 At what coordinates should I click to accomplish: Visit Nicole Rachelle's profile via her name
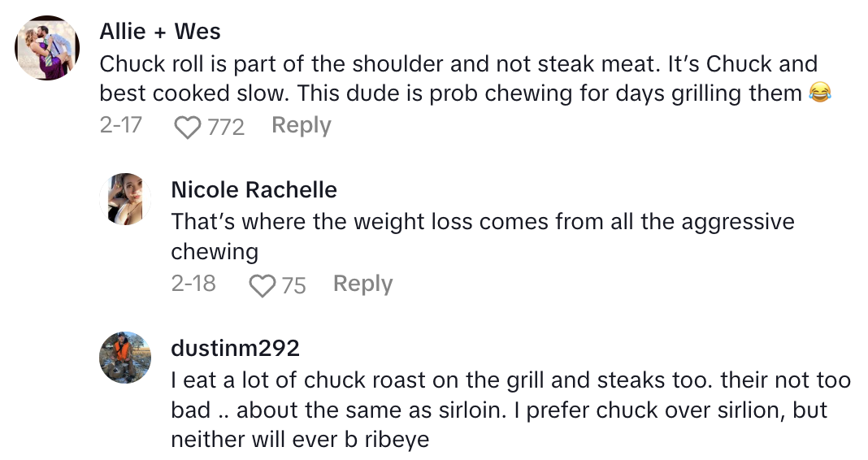click(254, 190)
